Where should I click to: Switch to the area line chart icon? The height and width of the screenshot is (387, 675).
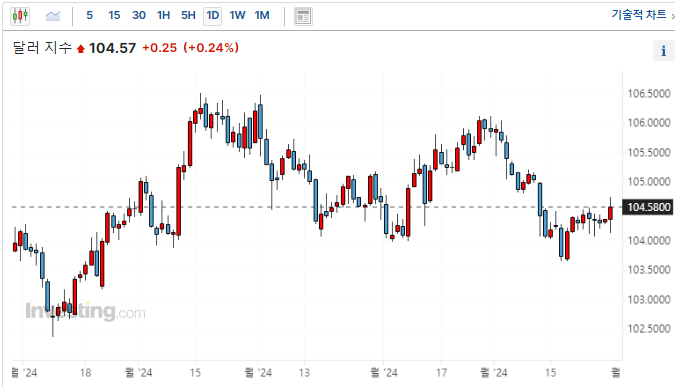(x=53, y=16)
